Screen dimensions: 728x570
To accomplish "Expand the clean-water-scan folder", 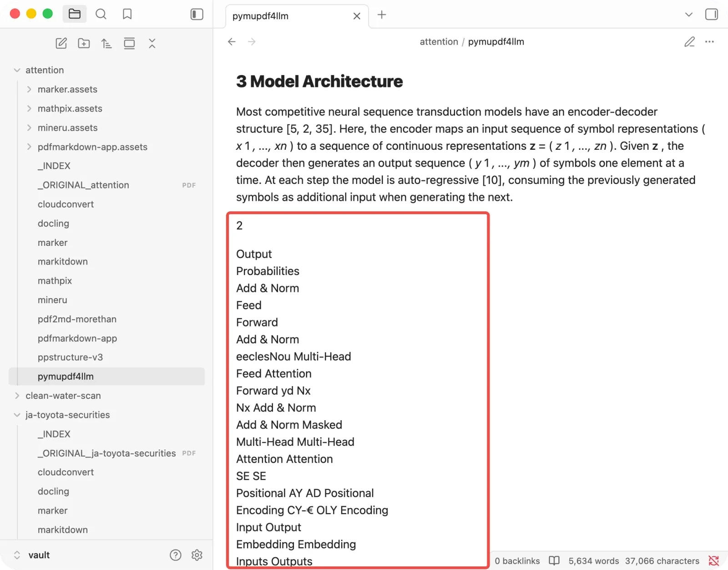I will pyautogui.click(x=17, y=396).
